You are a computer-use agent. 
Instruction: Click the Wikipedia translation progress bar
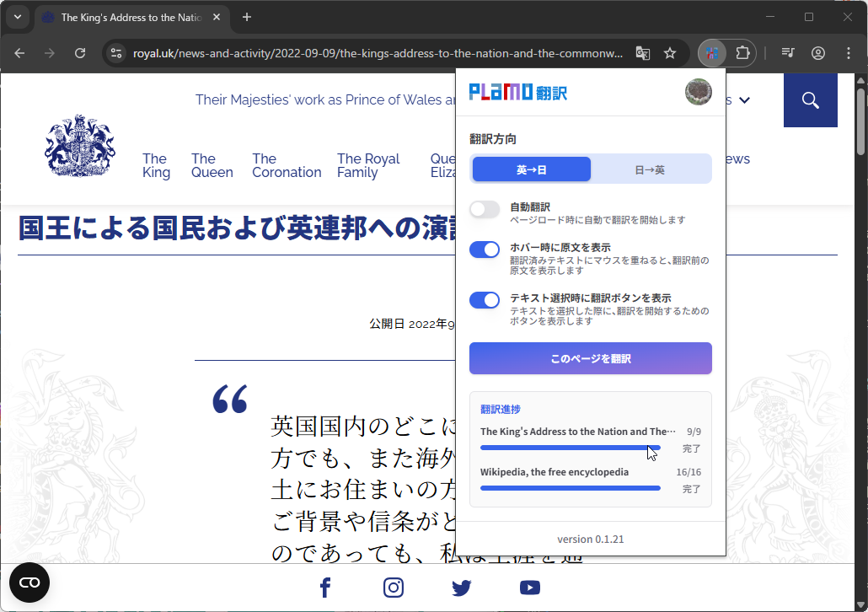point(570,487)
